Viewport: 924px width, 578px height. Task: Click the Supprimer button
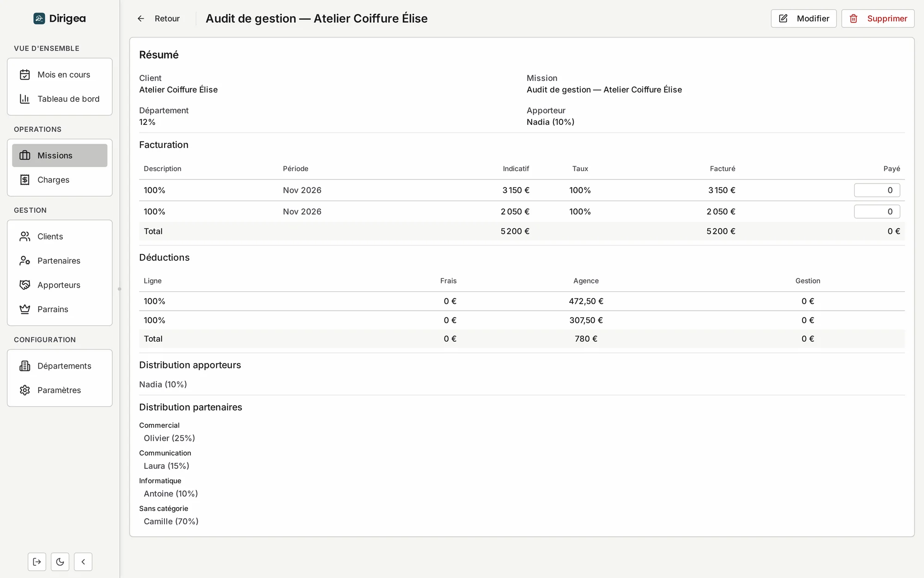tap(878, 18)
